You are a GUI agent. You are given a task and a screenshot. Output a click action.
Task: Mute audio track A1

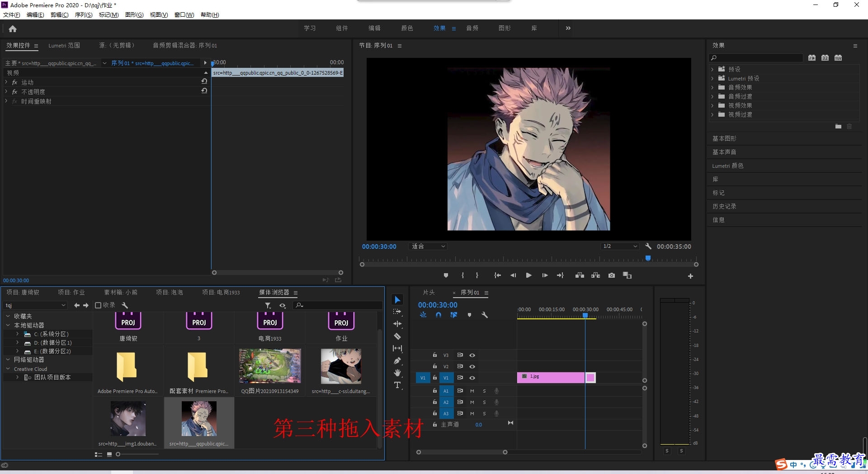[x=472, y=391]
